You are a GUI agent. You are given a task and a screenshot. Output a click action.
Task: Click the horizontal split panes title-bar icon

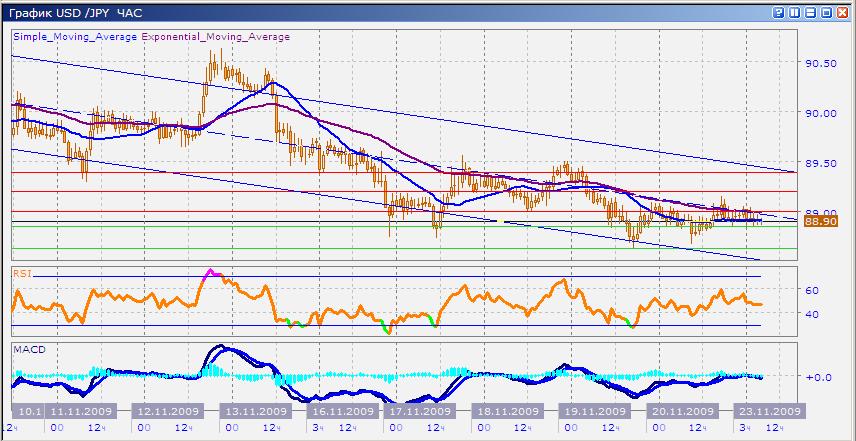pyautogui.click(x=811, y=13)
